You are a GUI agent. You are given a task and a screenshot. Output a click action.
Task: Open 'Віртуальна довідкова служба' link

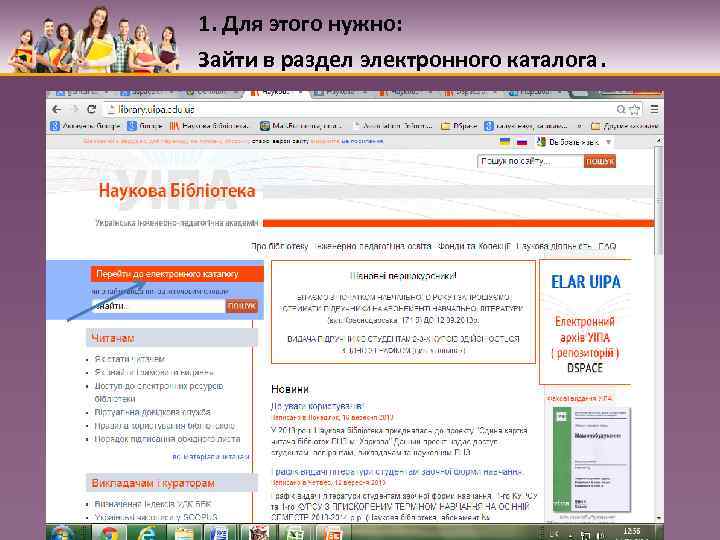click(152, 412)
